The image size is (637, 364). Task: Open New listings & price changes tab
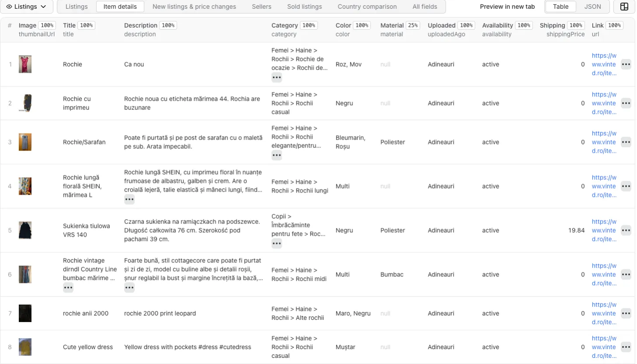coord(194,7)
